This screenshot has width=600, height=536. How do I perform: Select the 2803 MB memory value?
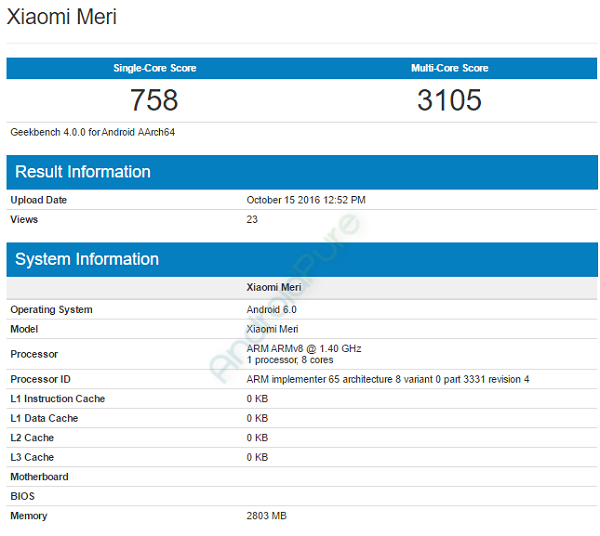tap(267, 516)
